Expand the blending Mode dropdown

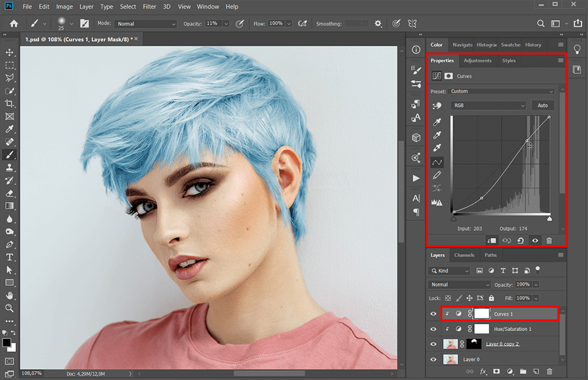click(145, 23)
